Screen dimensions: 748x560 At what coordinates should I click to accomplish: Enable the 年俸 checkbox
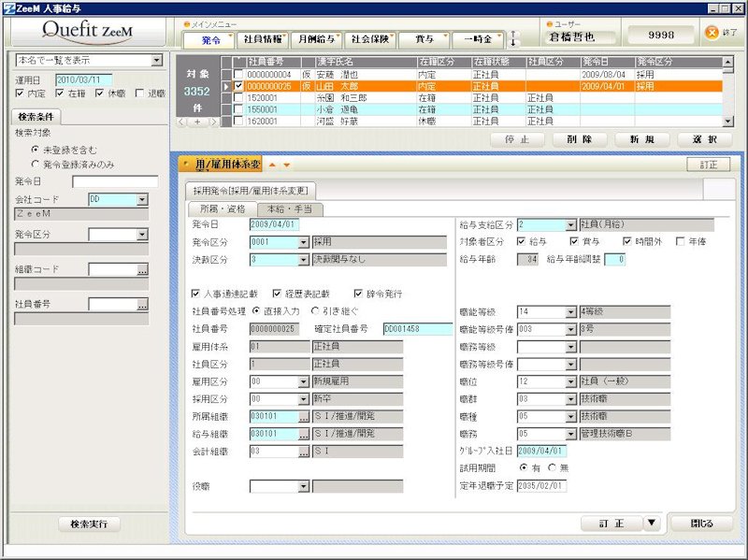681,241
